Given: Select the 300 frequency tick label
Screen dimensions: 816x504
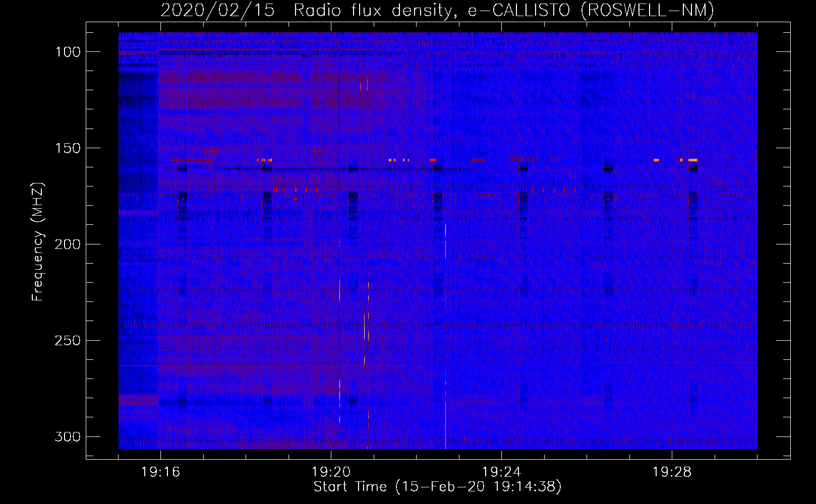Looking at the screenshot, I should (68, 436).
